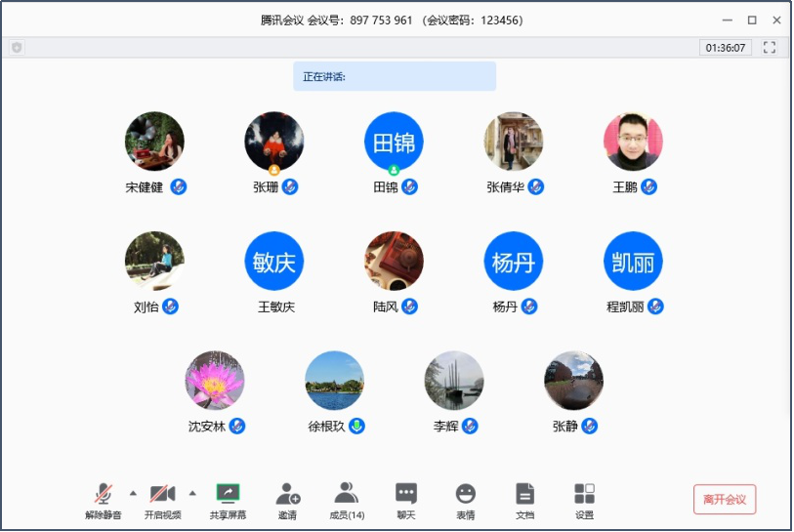Minimize the 腾讯会议 window
Image resolution: width=794 pixels, height=532 pixels.
[x=728, y=20]
